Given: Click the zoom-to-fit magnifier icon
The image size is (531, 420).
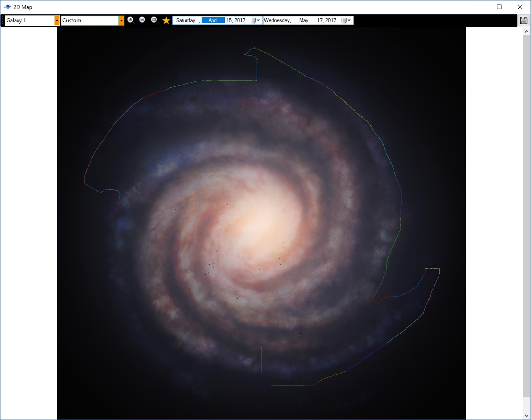Looking at the screenshot, I should (154, 20).
